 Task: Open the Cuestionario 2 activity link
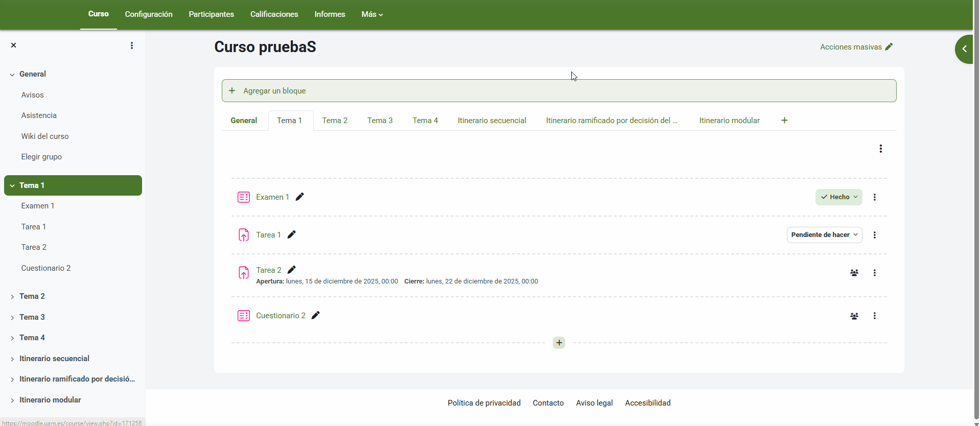(x=281, y=316)
